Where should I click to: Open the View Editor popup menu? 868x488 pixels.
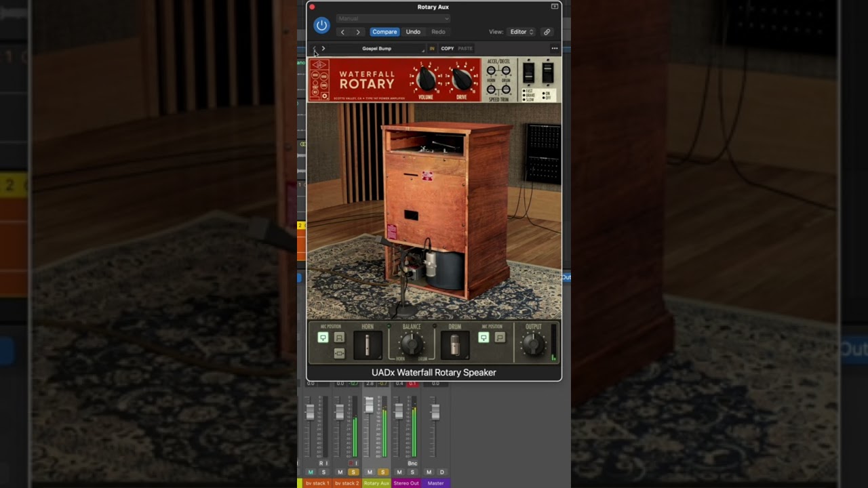[x=521, y=32]
